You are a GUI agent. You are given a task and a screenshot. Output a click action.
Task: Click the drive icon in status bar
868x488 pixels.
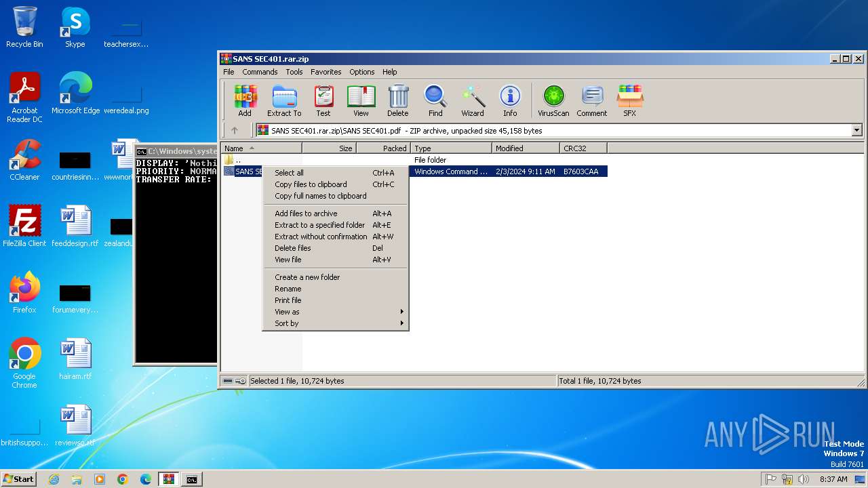[x=228, y=381]
